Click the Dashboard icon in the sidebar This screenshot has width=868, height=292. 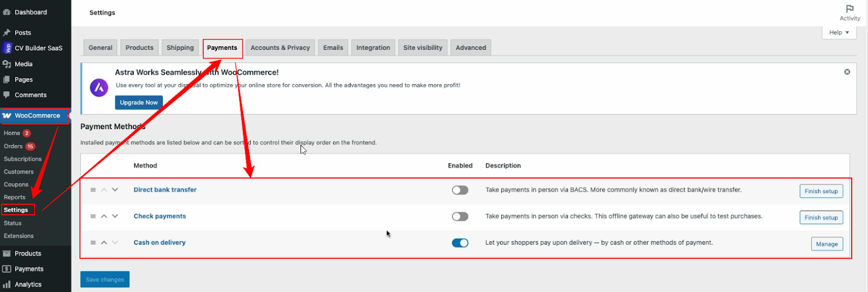point(7,12)
